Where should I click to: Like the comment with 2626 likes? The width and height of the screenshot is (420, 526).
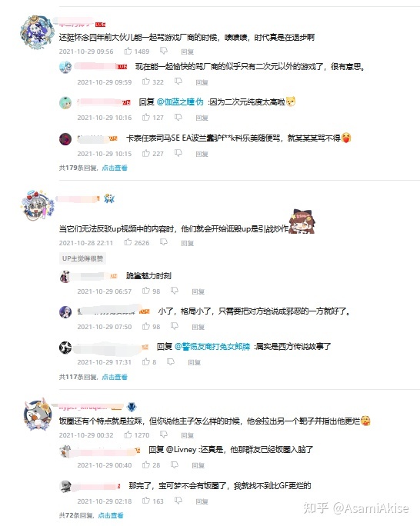(128, 242)
